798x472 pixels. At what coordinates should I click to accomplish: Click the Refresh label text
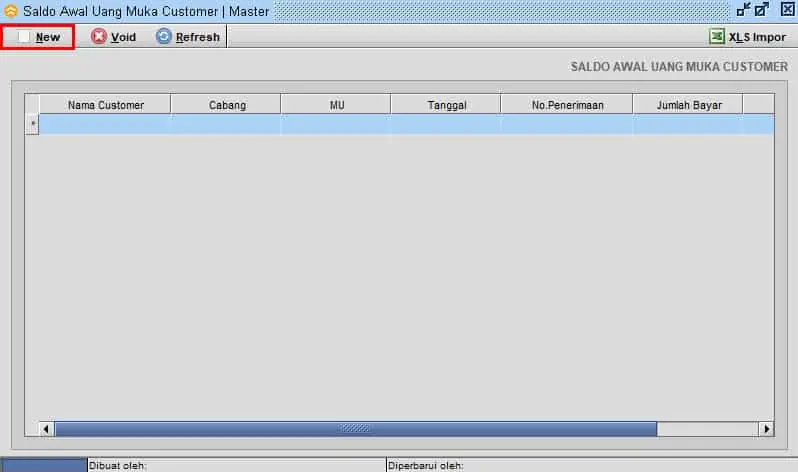click(x=197, y=37)
